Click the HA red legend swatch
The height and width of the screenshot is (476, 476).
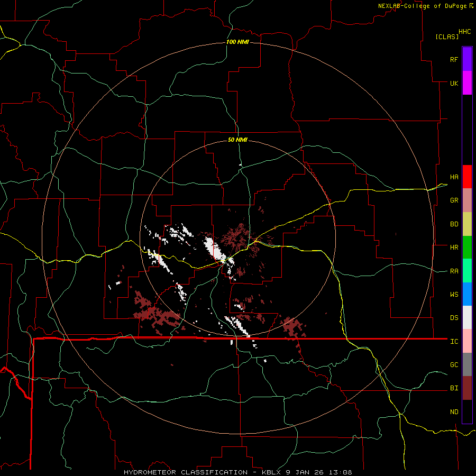tap(467, 177)
